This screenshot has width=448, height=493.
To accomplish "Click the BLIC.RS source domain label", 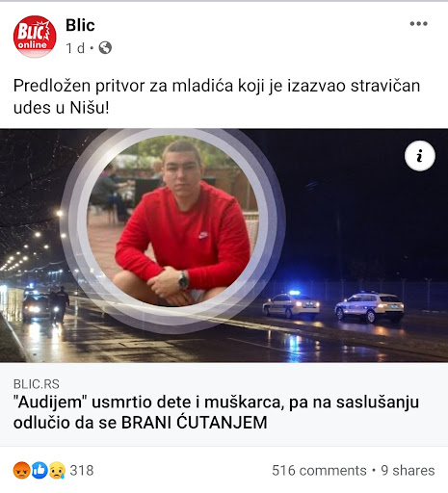I will [37, 384].
